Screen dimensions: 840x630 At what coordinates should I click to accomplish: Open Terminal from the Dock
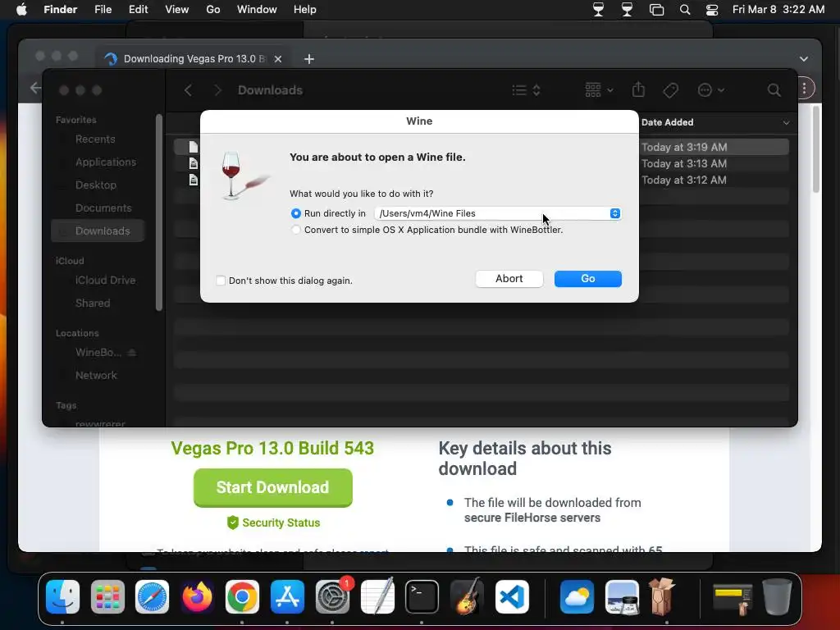click(x=422, y=597)
